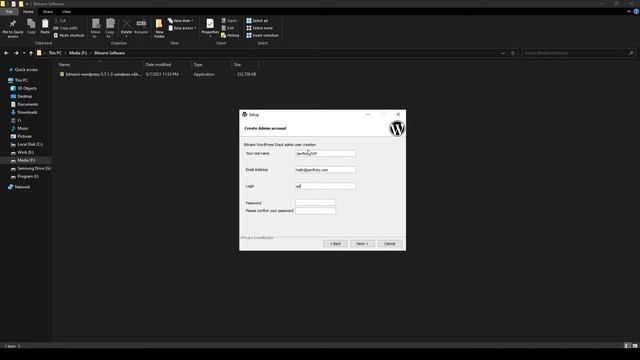Click Invert selection in the ribbon
The height and width of the screenshot is (360, 640).
[x=262, y=36]
